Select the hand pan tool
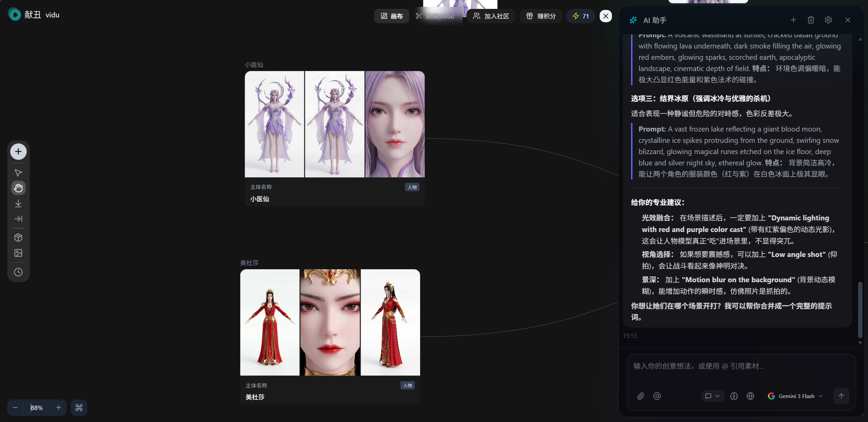Image resolution: width=868 pixels, height=422 pixels. point(18,188)
